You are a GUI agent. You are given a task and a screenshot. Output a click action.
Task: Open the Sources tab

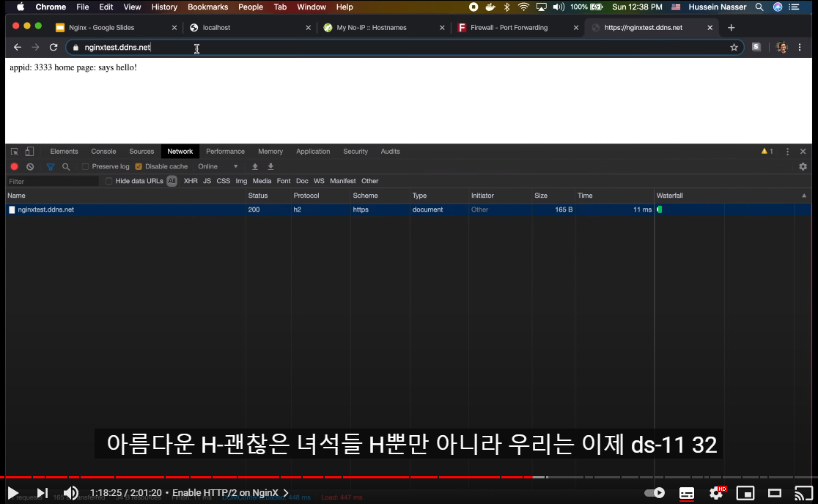click(141, 152)
